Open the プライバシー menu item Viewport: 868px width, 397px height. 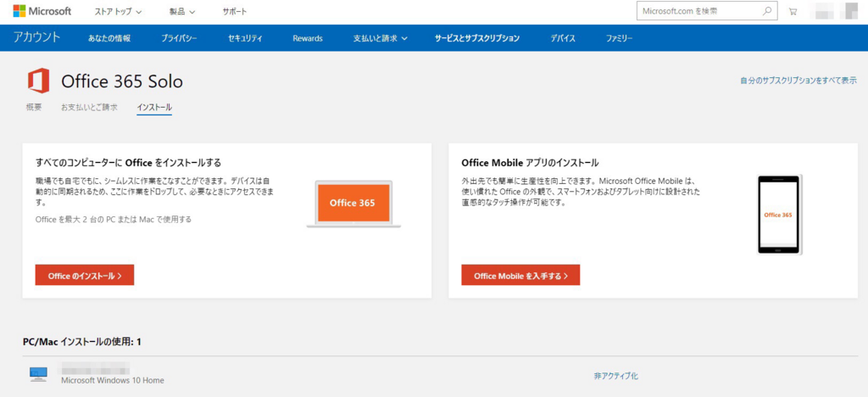(x=180, y=38)
